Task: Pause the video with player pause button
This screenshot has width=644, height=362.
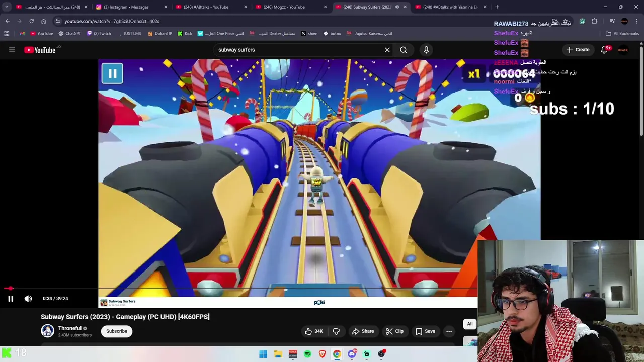Action: point(11,298)
